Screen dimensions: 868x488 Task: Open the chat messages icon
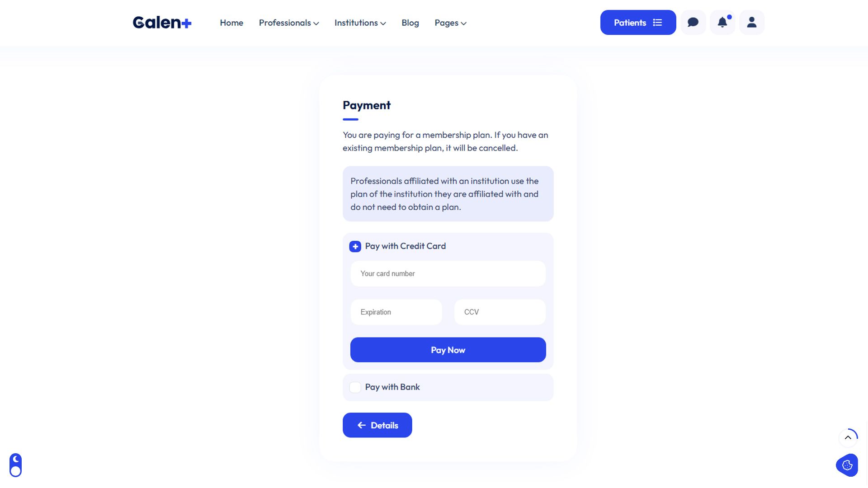pos(693,23)
